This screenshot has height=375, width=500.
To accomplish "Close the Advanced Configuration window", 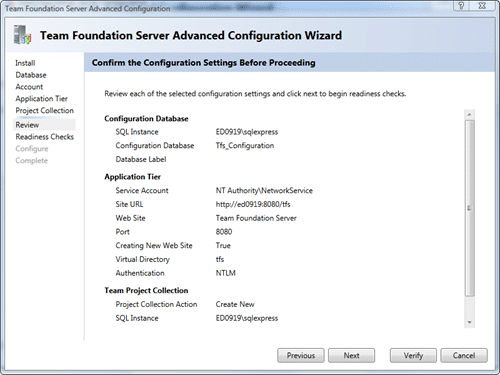I will [482, 6].
